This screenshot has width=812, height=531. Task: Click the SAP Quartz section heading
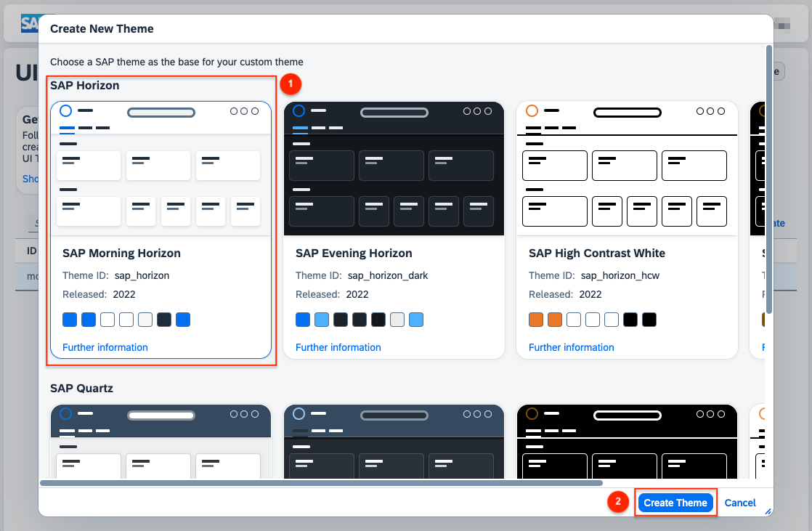click(x=81, y=389)
